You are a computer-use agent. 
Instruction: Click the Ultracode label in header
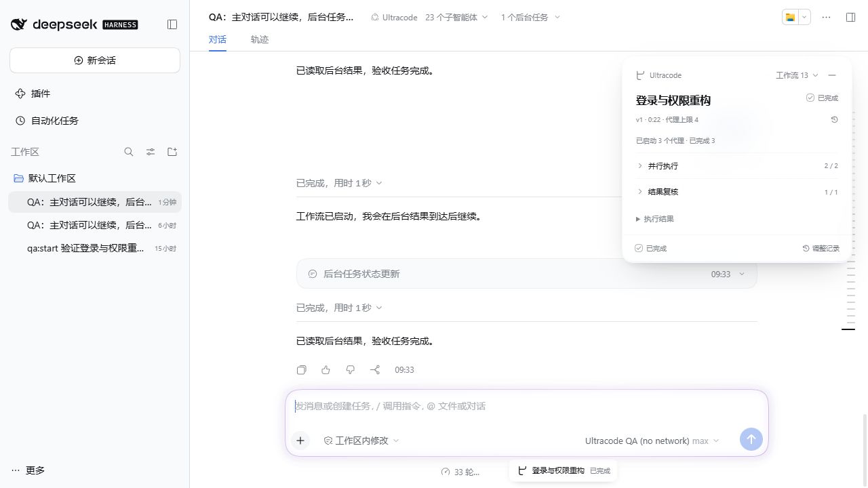click(394, 17)
